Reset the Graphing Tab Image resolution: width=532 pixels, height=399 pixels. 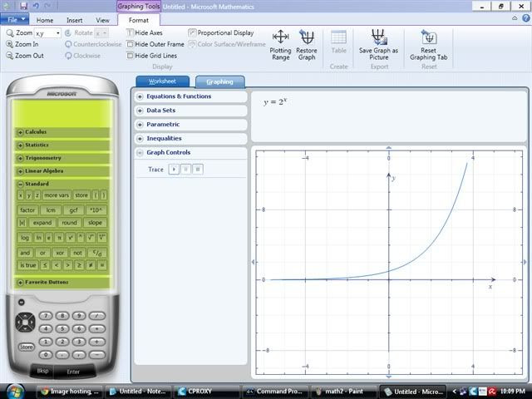point(429,45)
